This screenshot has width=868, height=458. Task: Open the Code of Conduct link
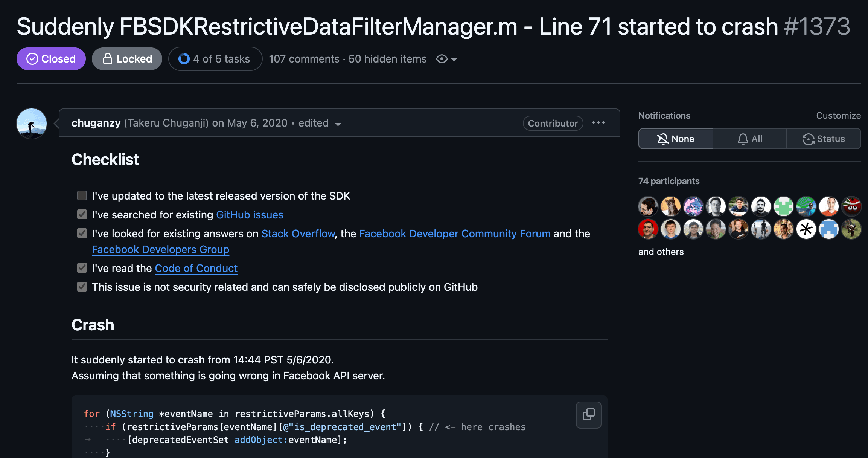(x=196, y=268)
